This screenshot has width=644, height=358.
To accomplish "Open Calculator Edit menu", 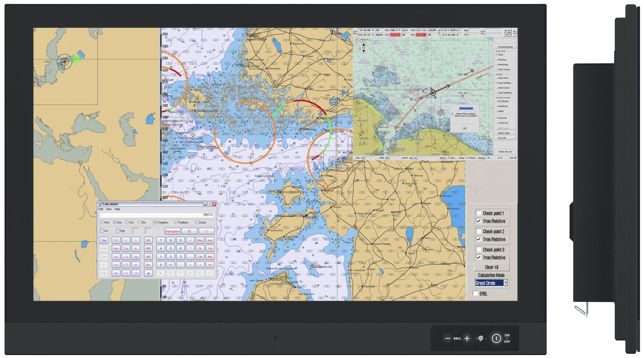I will [101, 209].
